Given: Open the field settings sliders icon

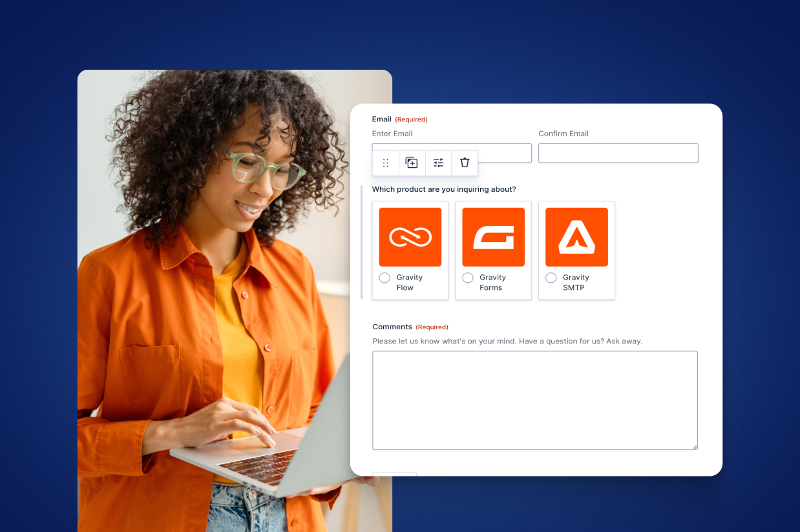Looking at the screenshot, I should pos(438,163).
